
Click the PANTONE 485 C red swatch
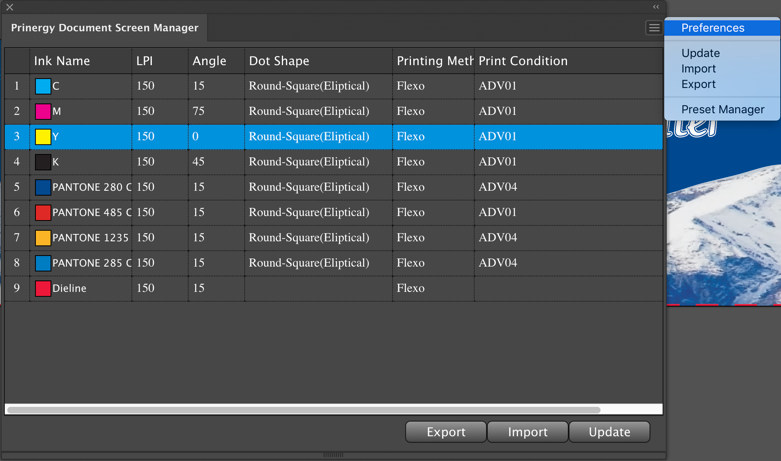coord(43,212)
